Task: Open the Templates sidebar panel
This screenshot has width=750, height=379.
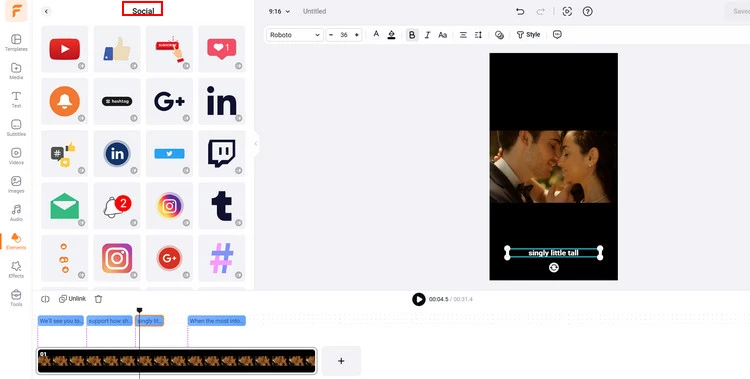Action: [x=16, y=43]
